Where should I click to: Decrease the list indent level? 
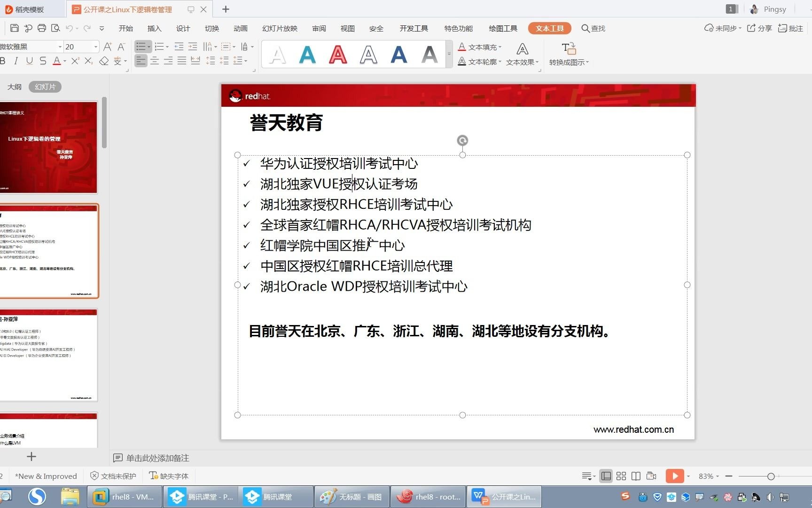[179, 47]
